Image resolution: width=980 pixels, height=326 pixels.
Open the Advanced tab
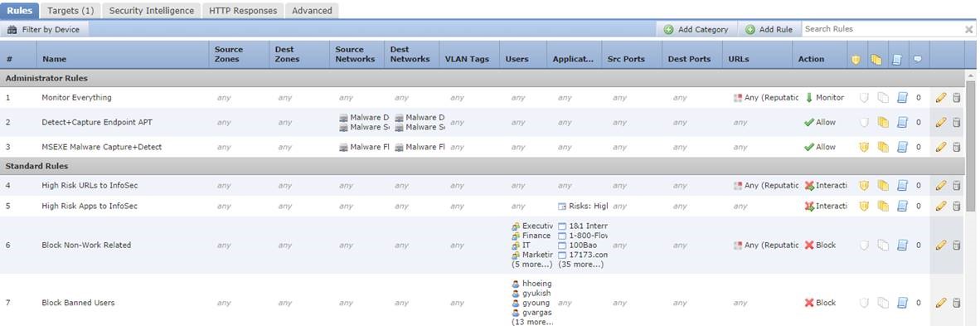[x=312, y=11]
